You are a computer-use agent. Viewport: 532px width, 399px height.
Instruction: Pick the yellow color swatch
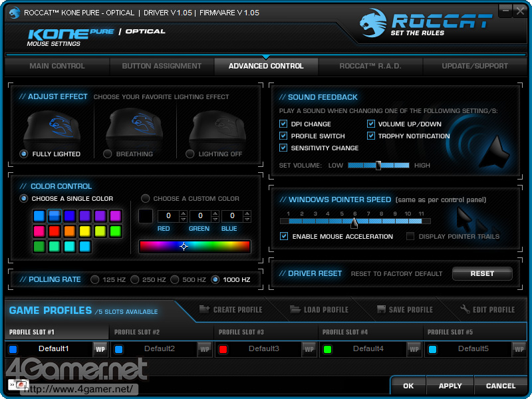85,231
